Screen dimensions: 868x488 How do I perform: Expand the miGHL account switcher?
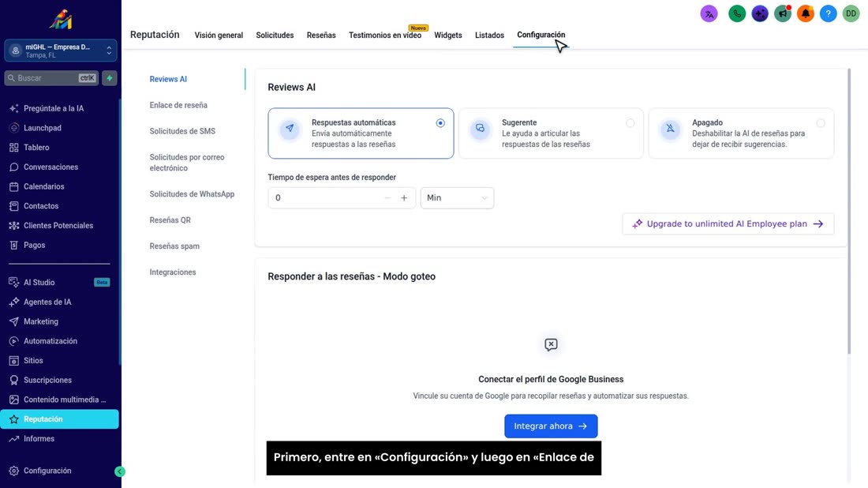click(x=60, y=51)
